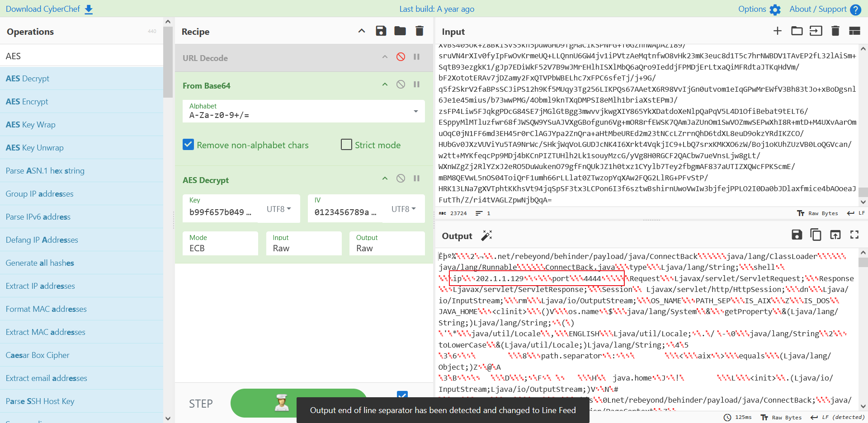Focus the operations search field containing AES

tap(81, 56)
